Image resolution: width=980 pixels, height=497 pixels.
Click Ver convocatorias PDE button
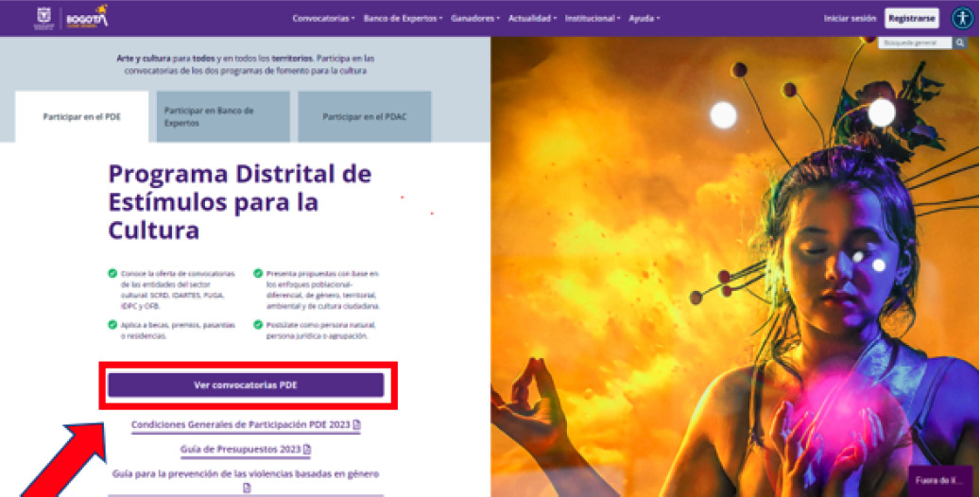pos(246,386)
